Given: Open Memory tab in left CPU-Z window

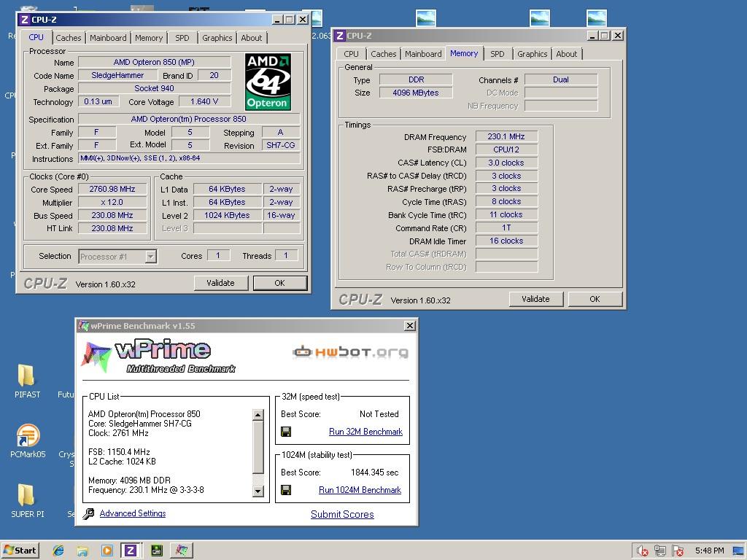Looking at the screenshot, I should pyautogui.click(x=149, y=38).
